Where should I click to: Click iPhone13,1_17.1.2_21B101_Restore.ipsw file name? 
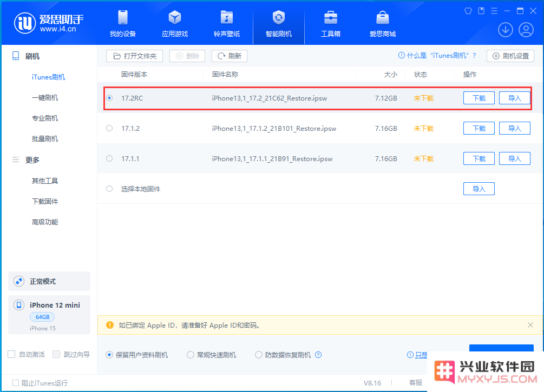274,128
